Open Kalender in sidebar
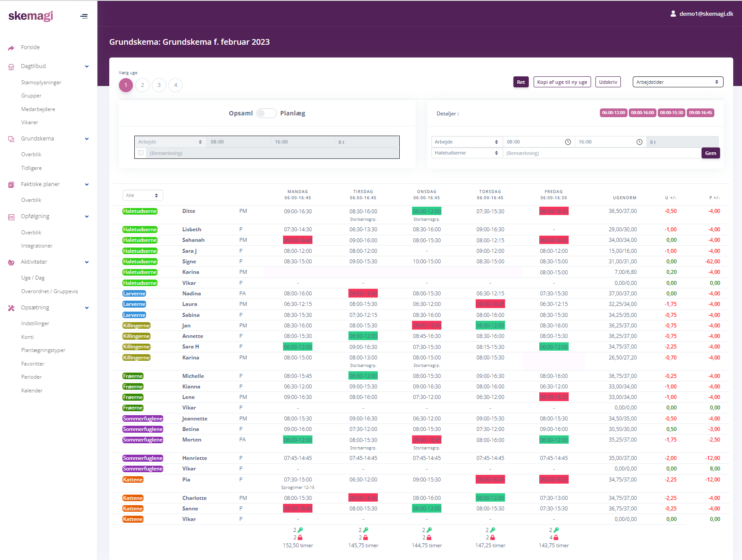 pos(32,391)
